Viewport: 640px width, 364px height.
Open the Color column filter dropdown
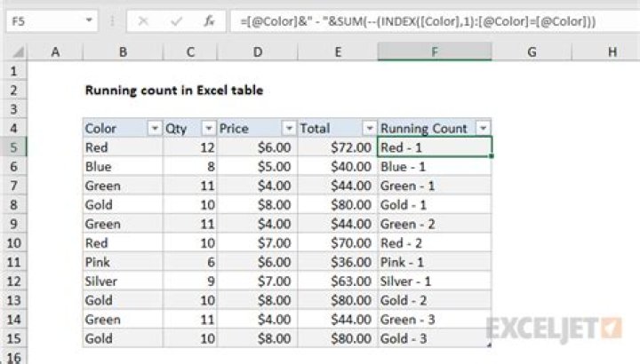pyautogui.click(x=154, y=128)
